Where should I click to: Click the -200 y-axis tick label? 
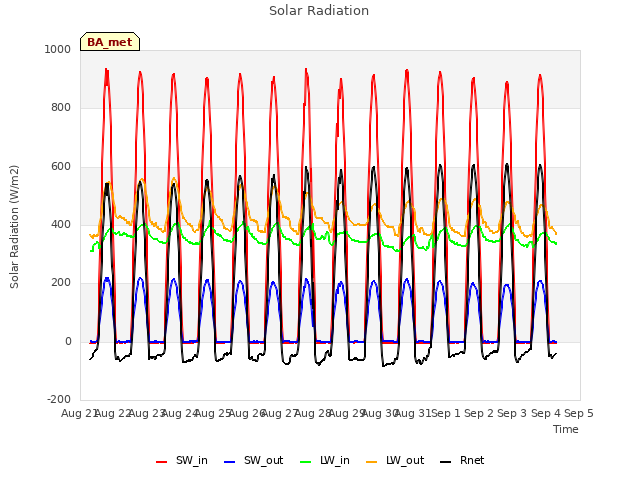pyautogui.click(x=59, y=399)
